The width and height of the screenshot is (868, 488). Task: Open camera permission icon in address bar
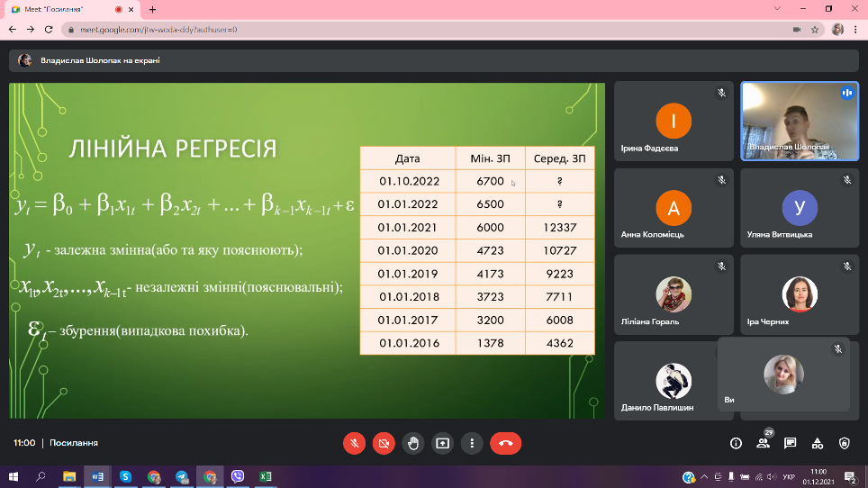(x=797, y=30)
